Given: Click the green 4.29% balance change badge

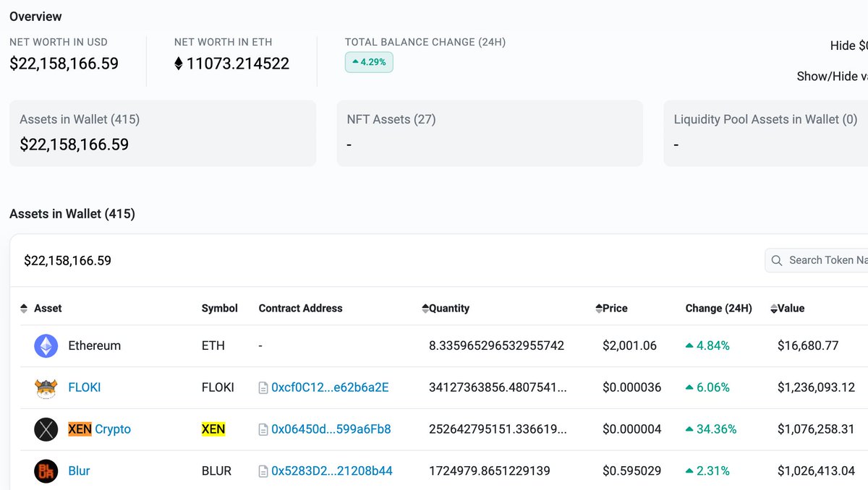Looking at the screenshot, I should (369, 62).
